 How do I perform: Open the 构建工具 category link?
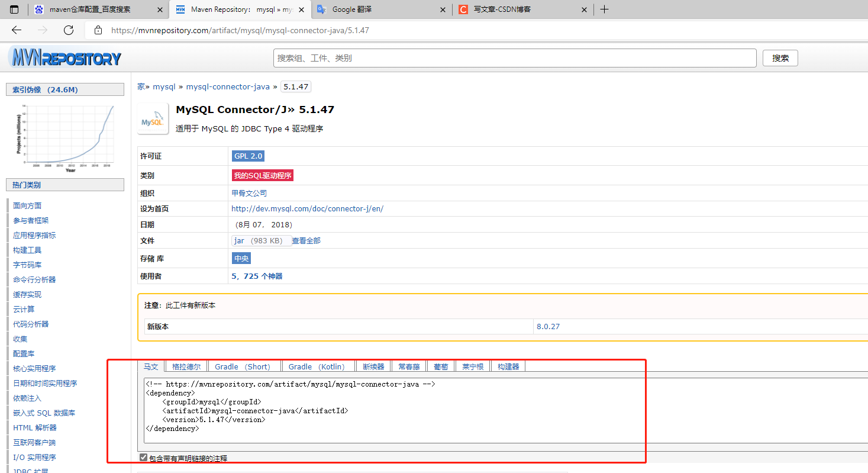(x=27, y=250)
